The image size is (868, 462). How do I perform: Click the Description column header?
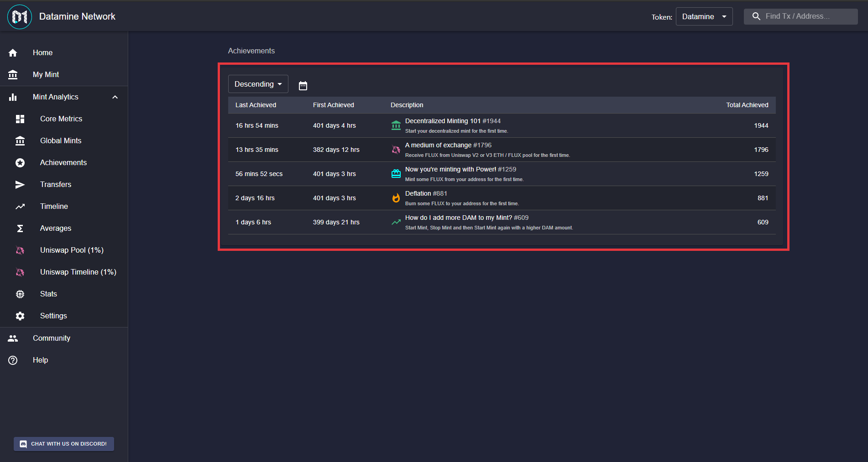pos(407,105)
